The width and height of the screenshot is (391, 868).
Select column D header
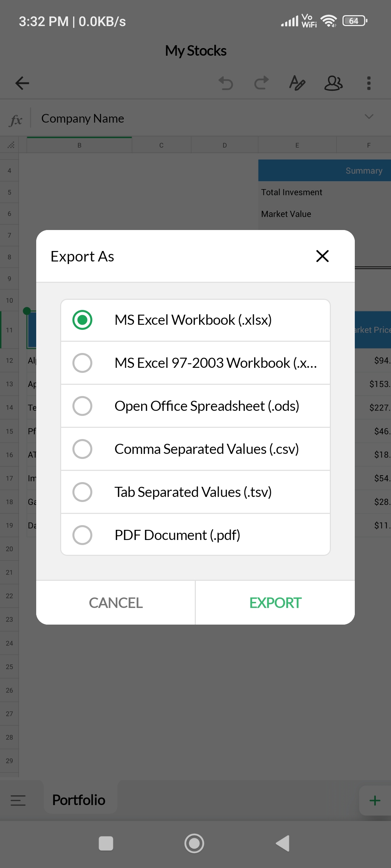tap(225, 145)
